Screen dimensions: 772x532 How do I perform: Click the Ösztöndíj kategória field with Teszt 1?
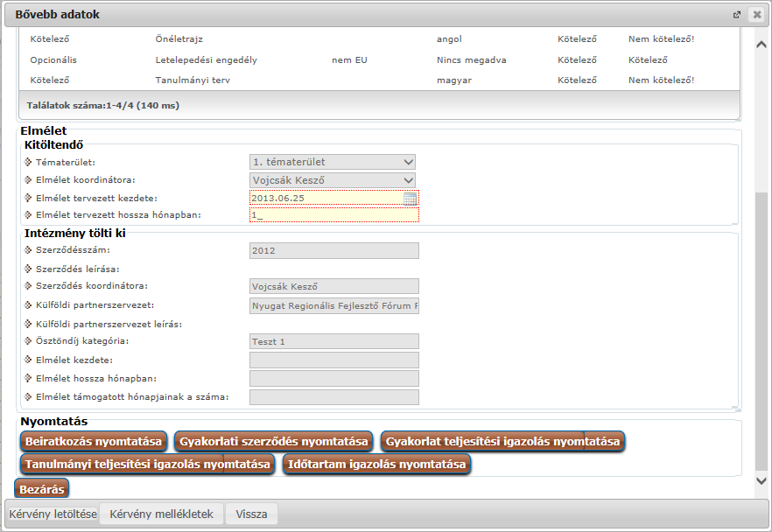334,341
